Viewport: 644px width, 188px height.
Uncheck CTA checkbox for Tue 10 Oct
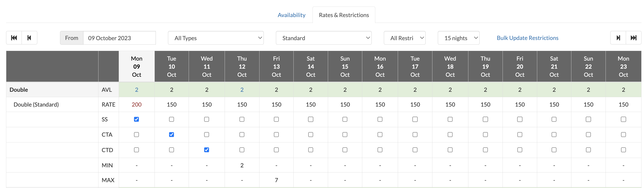click(172, 135)
